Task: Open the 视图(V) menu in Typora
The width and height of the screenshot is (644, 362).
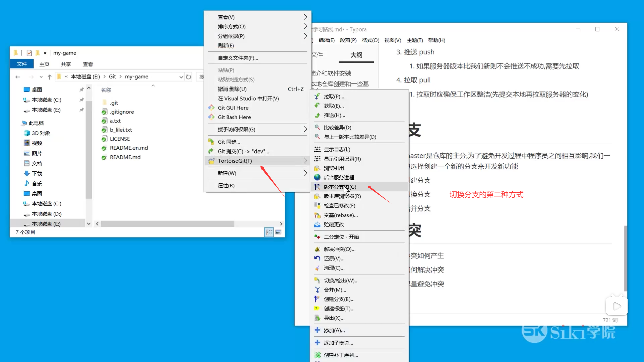Action: coord(392,40)
